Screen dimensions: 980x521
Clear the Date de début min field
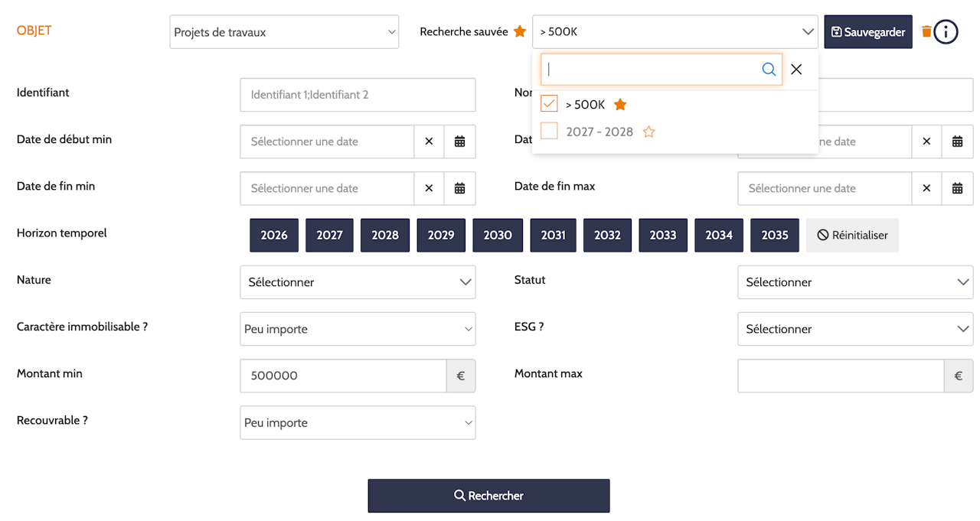click(x=429, y=142)
